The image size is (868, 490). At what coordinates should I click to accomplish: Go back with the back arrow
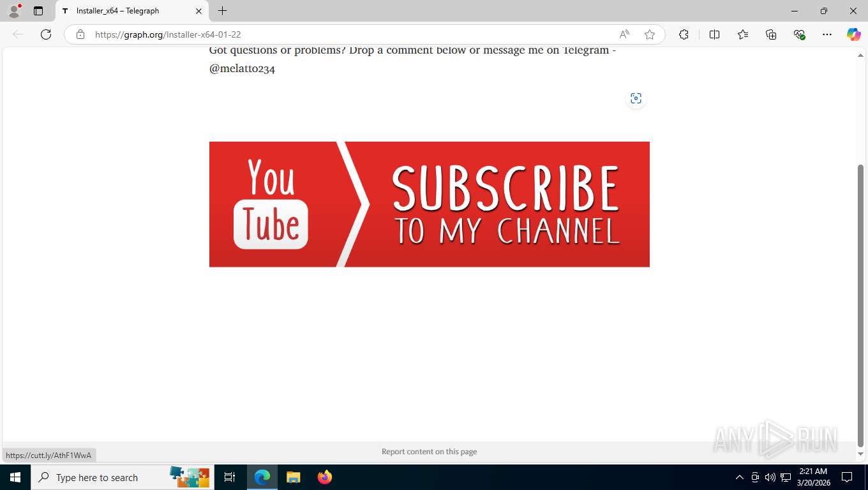point(18,34)
